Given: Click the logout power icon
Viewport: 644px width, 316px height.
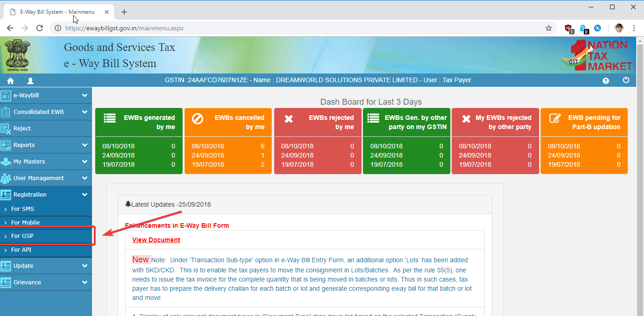Looking at the screenshot, I should click(x=626, y=80).
